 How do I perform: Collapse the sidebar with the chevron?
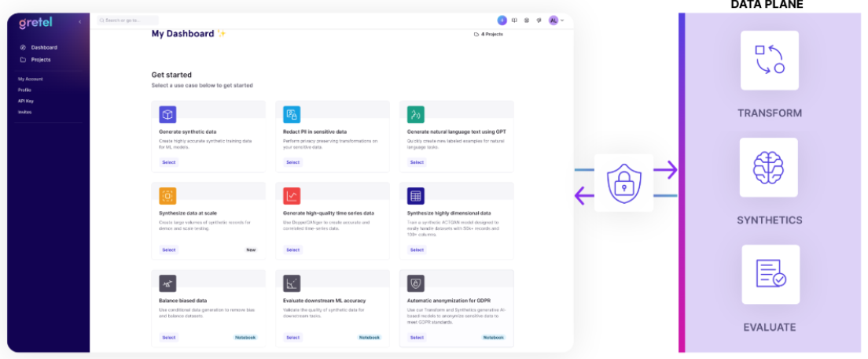79,21
